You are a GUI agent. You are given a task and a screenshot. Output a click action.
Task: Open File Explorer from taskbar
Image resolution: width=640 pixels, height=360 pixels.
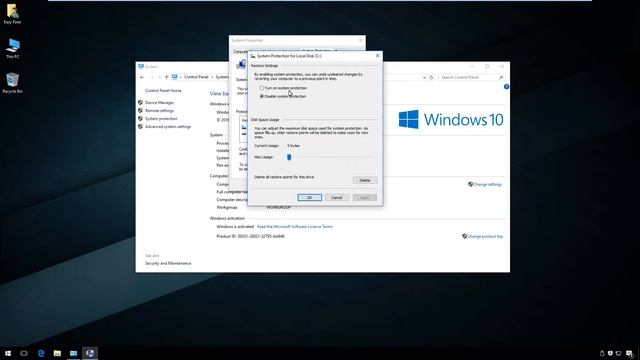[57, 353]
